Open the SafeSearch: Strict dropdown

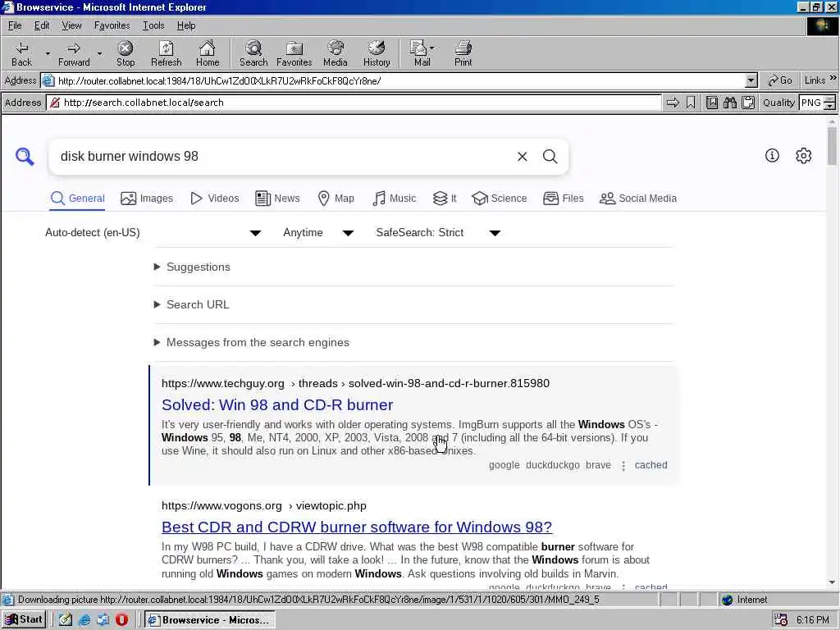[x=438, y=232]
